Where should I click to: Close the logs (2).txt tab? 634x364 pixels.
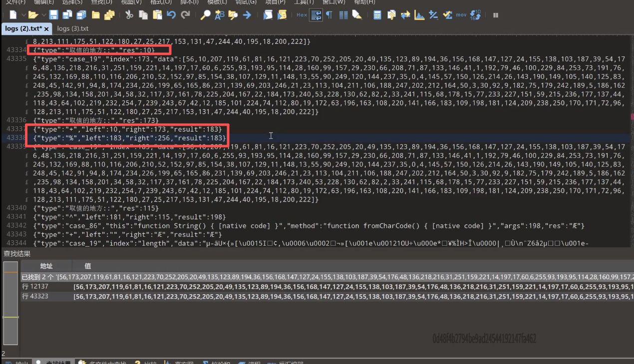pos(46,29)
